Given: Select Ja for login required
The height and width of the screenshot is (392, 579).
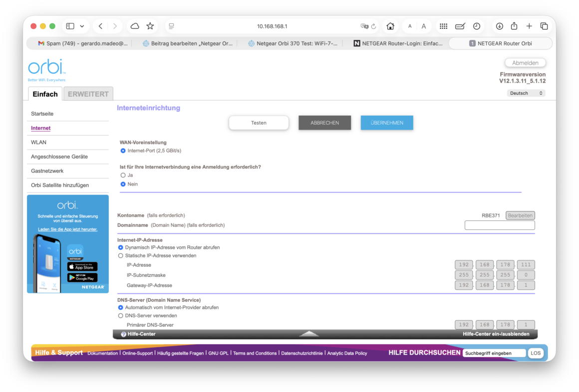Looking at the screenshot, I should [x=123, y=176].
